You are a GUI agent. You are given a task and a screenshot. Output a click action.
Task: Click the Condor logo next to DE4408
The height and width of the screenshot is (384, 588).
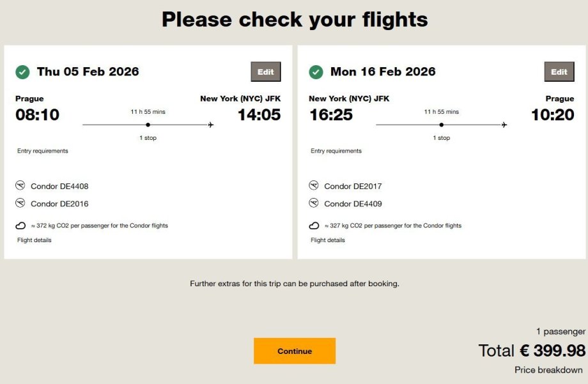click(x=20, y=186)
